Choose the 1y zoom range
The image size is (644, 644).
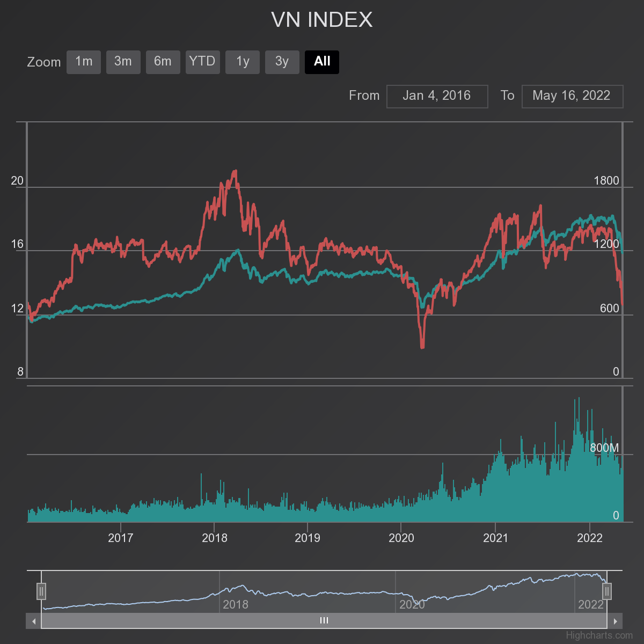243,62
